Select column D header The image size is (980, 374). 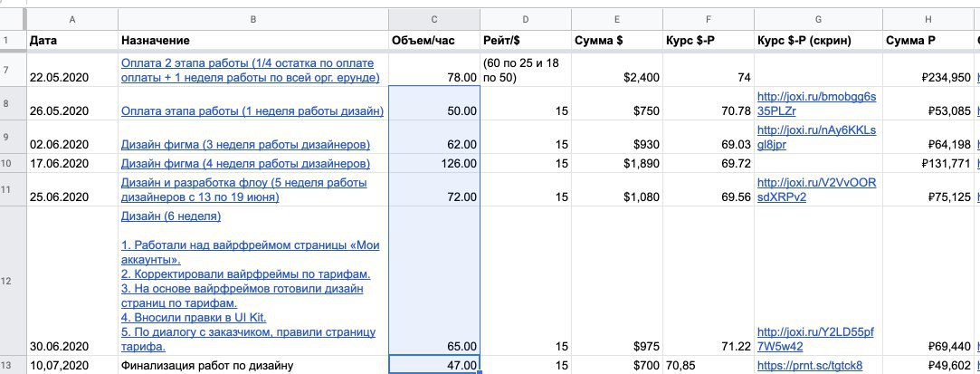[x=525, y=19]
